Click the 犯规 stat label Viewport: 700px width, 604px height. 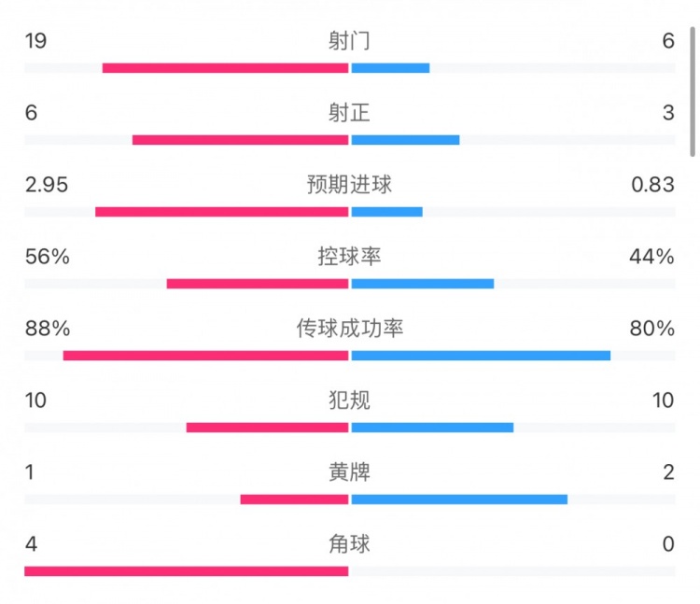pos(349,400)
